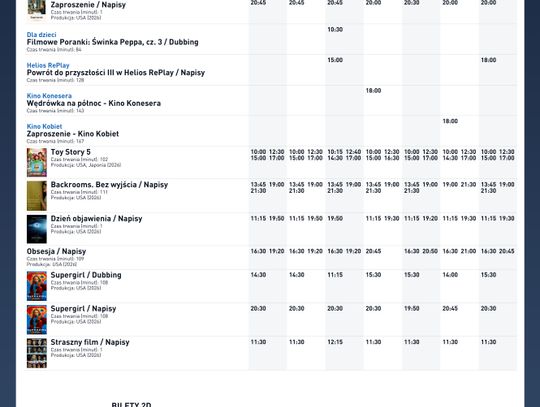The height and width of the screenshot is (407, 540).
Task: Click the Kino Kobiet category link
Action: [44, 126]
